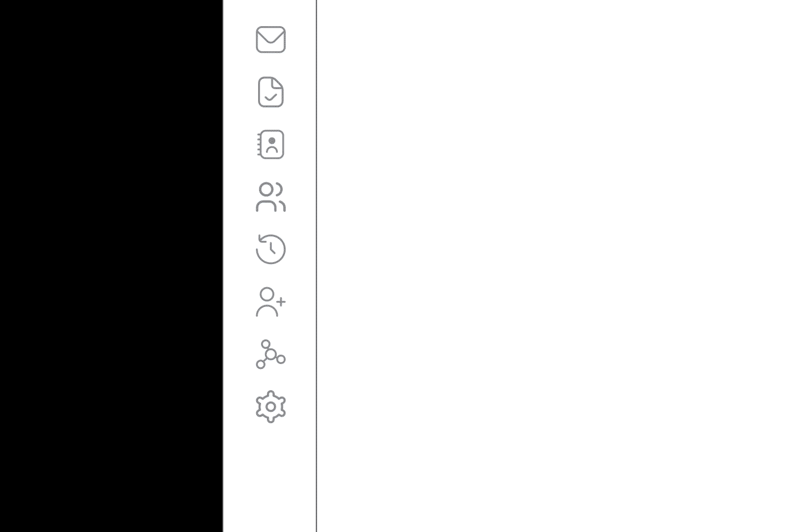View integrations via linked-circles icon
Screen dimensions: 788x532
[270, 354]
